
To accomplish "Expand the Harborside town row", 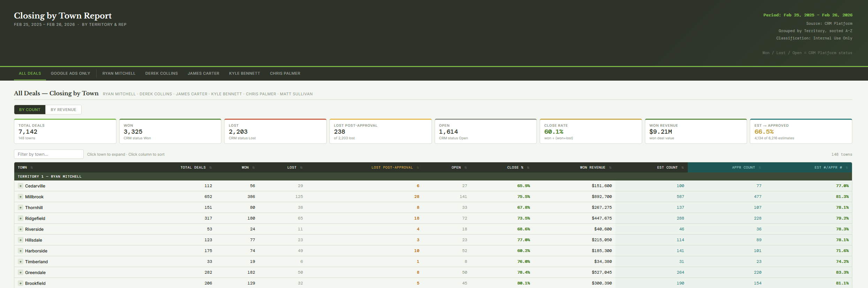I will (21, 251).
